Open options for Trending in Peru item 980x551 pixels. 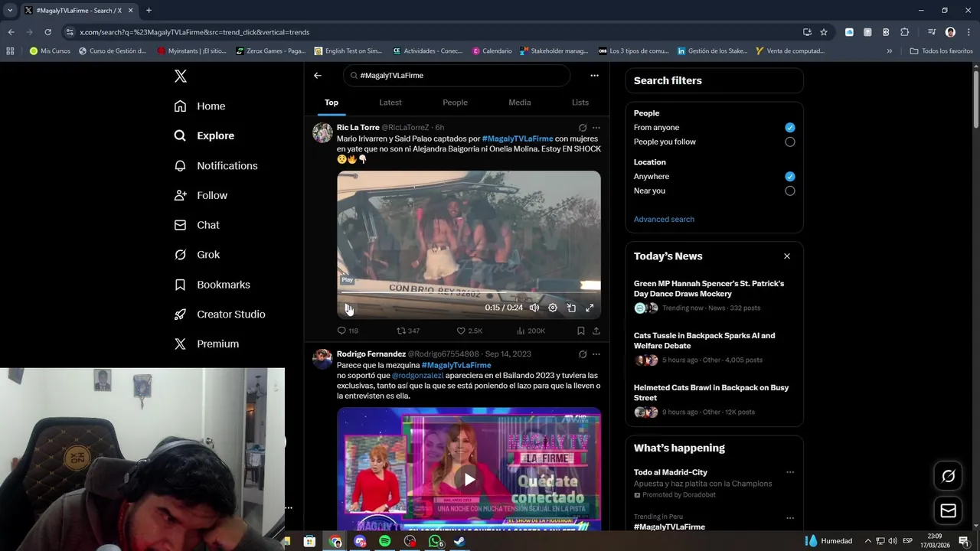pos(790,518)
